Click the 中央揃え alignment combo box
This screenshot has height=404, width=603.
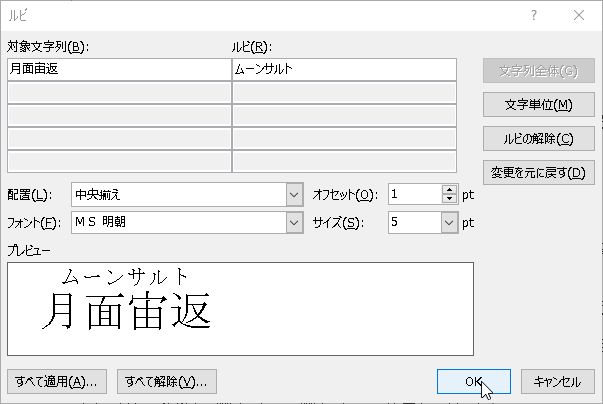[x=187, y=195]
